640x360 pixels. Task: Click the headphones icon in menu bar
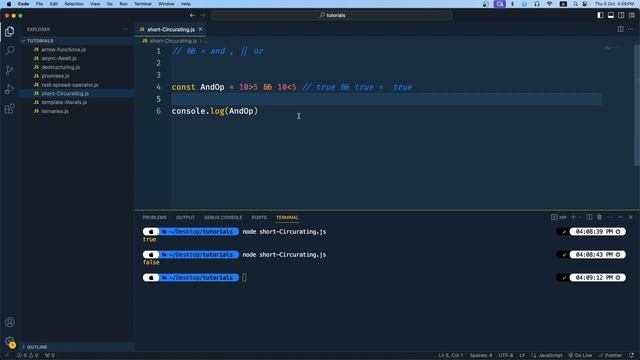(537, 4)
